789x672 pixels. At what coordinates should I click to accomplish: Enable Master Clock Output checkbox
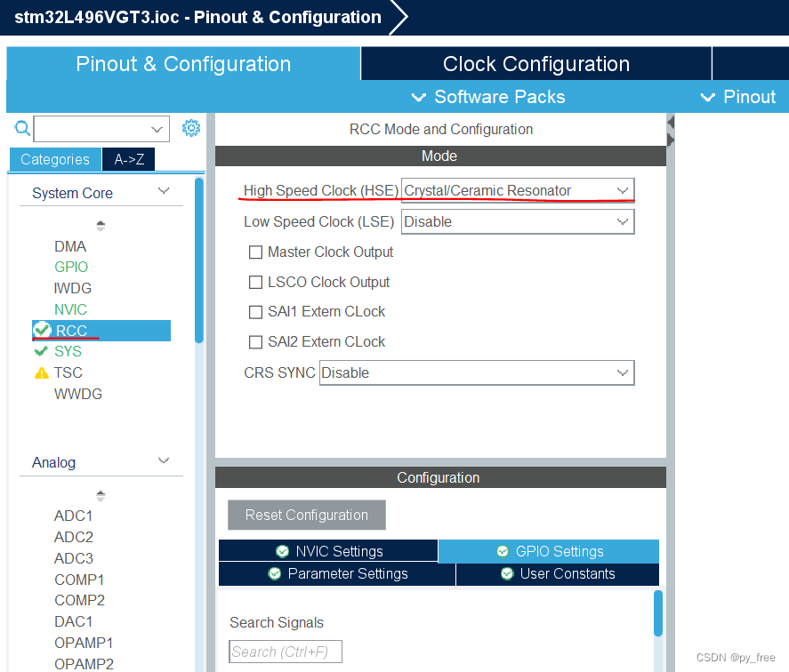[255, 252]
